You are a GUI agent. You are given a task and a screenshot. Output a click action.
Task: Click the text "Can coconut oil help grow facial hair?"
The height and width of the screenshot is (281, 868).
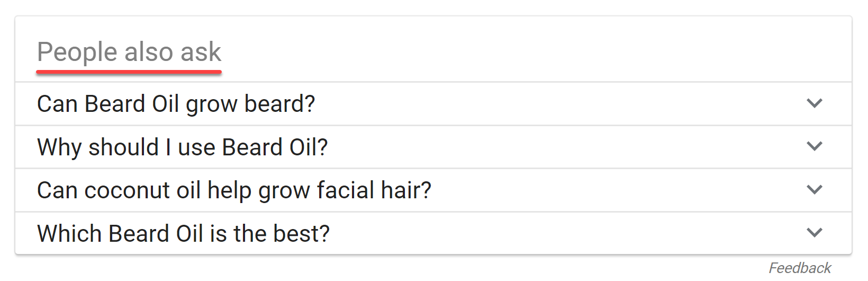click(234, 190)
